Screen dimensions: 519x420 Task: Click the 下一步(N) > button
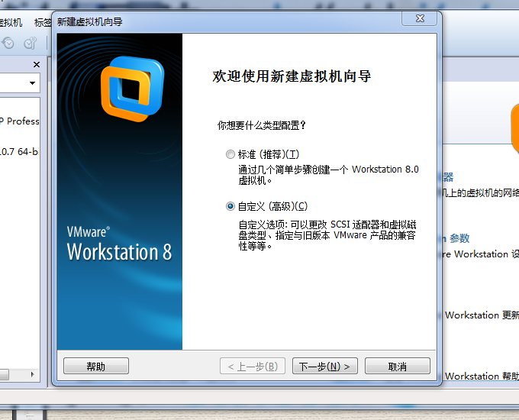(324, 366)
